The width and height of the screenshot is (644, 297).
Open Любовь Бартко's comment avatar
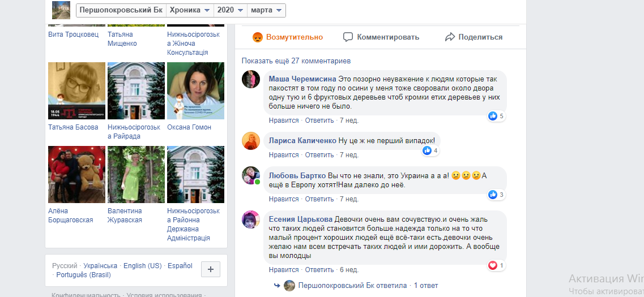pos(250,175)
